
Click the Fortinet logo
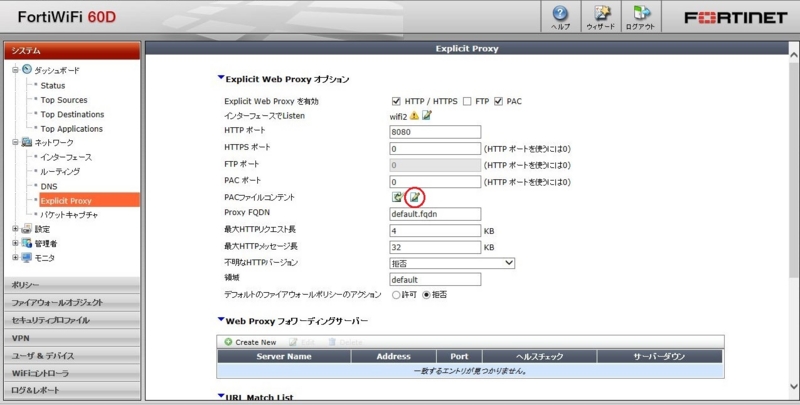point(736,18)
